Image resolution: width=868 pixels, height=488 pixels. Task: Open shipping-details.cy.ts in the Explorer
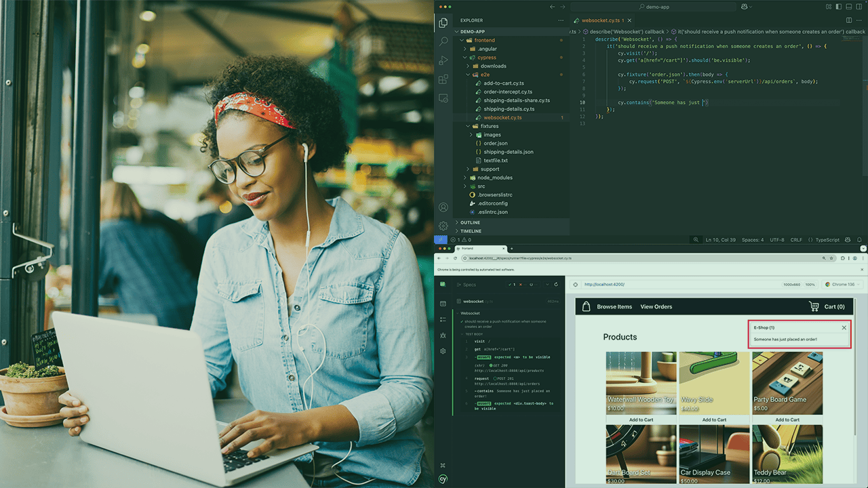click(x=509, y=108)
